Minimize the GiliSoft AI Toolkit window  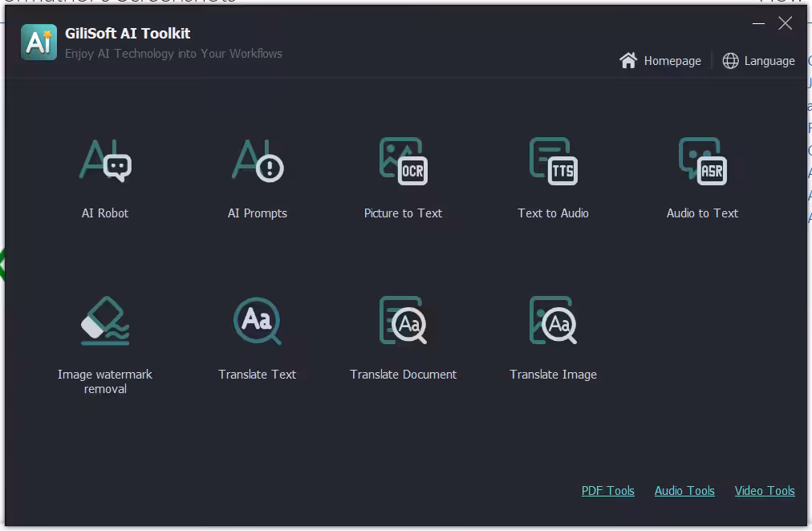click(758, 24)
